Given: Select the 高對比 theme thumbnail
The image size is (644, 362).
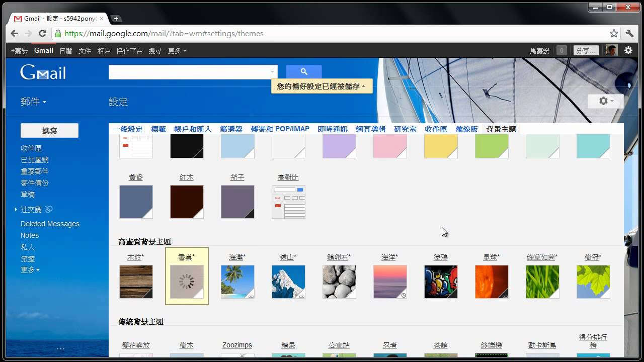Looking at the screenshot, I should (288, 202).
